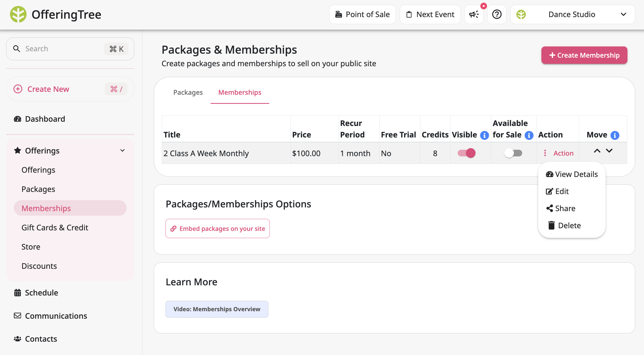The image size is (644, 355).
Task: Open the help question mark icon
Action: tap(497, 14)
